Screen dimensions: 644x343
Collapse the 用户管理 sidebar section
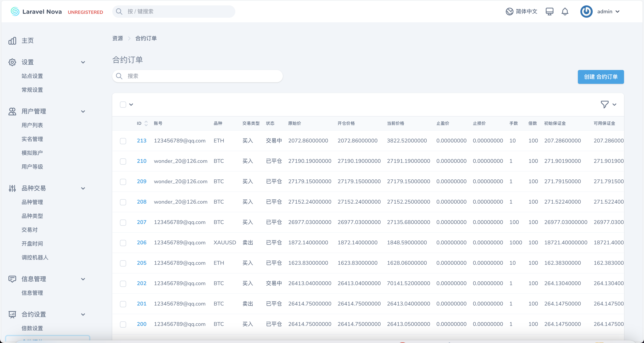[x=83, y=112]
